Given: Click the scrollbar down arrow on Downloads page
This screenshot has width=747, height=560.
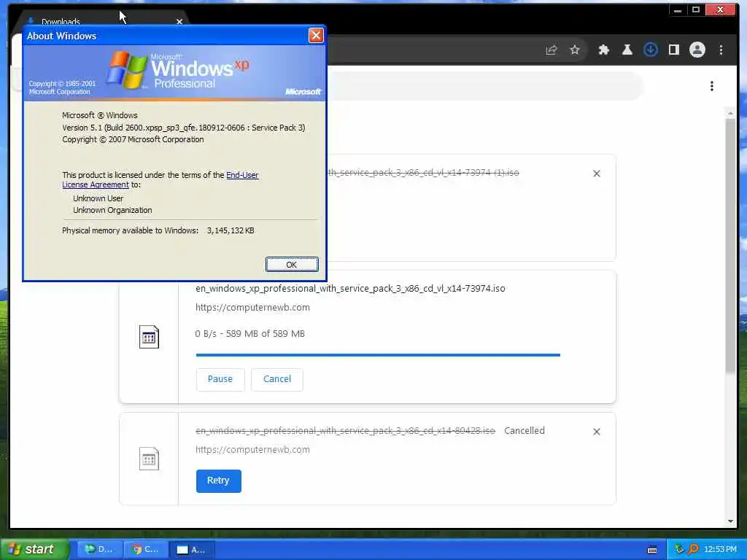Looking at the screenshot, I should coord(730,521).
